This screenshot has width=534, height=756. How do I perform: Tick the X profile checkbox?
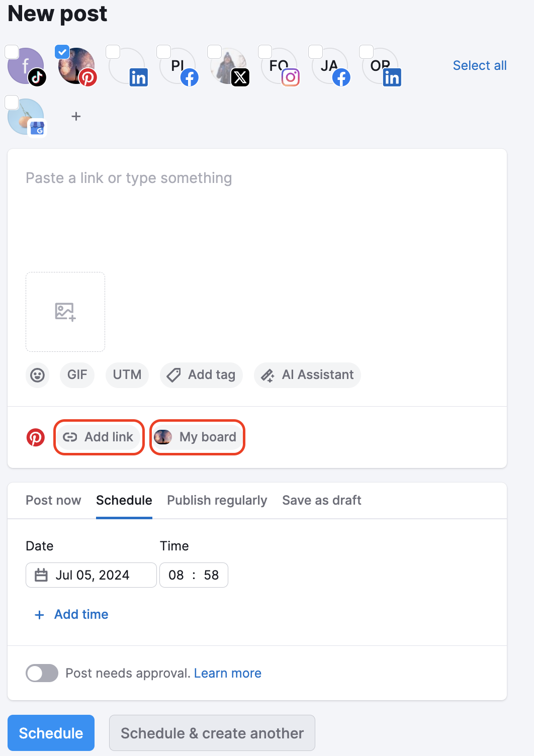[x=215, y=52]
